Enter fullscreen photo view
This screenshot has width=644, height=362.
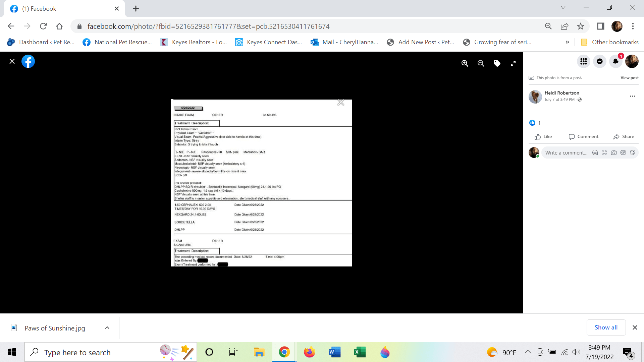513,63
